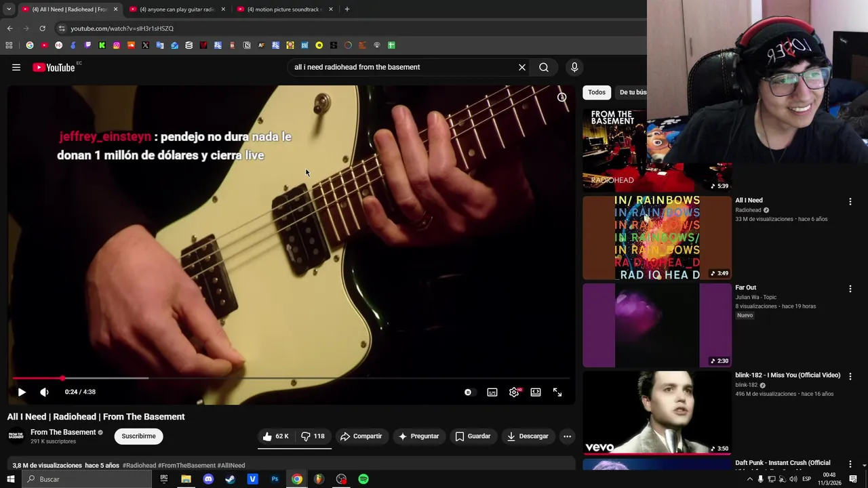The width and height of the screenshot is (868, 488).
Task: Subscribe with the Suscribirme button
Action: click(138, 436)
